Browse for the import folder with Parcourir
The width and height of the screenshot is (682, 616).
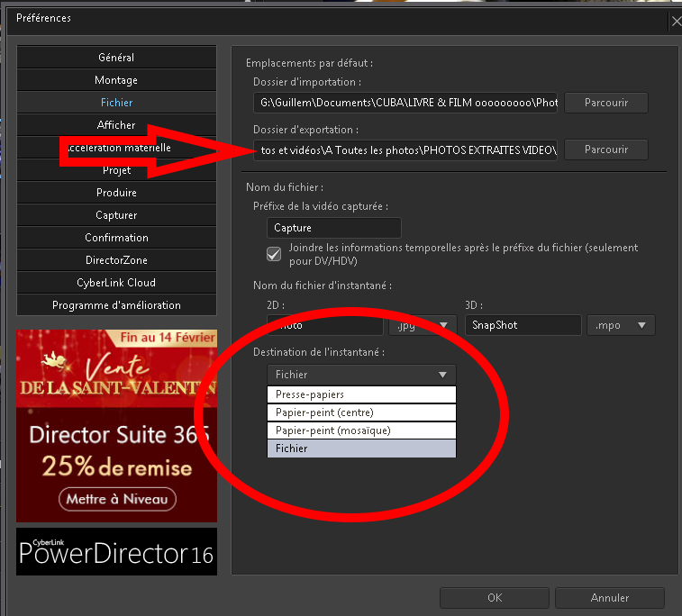click(606, 103)
